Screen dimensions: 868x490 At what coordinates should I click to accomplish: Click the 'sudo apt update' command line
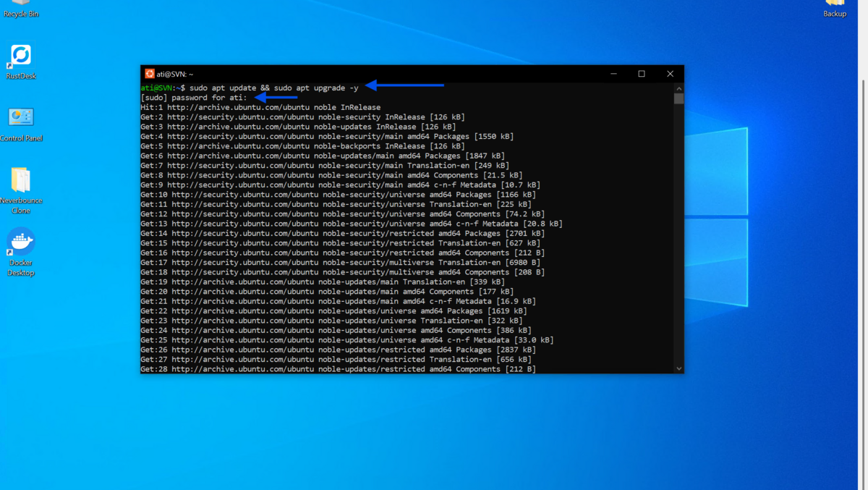click(x=273, y=88)
